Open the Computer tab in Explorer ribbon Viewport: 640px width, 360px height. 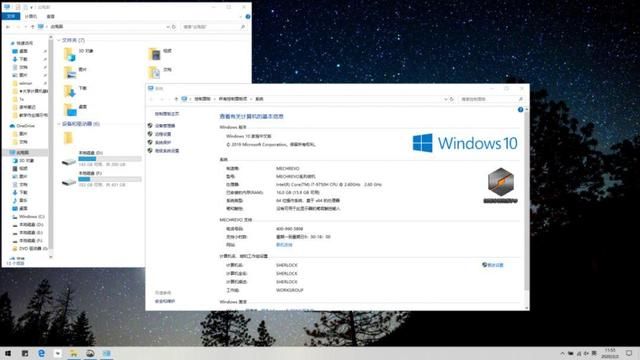pyautogui.click(x=31, y=16)
